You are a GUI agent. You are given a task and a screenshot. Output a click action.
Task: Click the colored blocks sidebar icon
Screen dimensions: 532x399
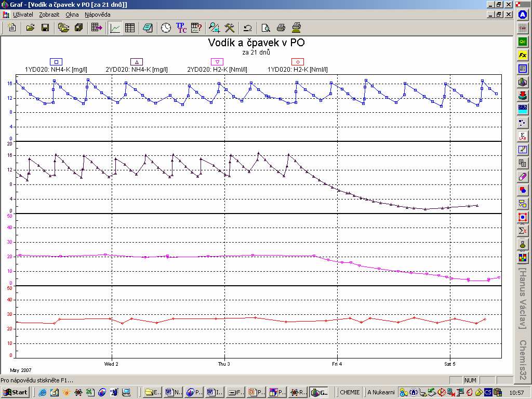[x=523, y=258]
